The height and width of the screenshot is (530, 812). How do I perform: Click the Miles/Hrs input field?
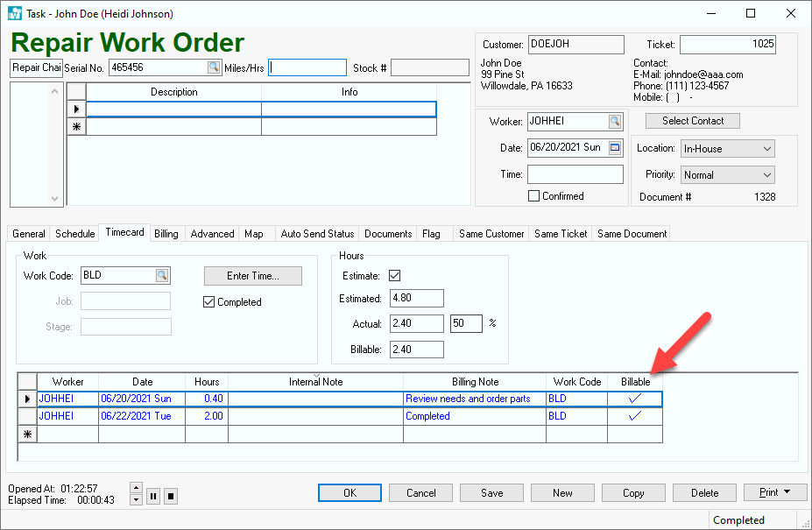pos(307,68)
